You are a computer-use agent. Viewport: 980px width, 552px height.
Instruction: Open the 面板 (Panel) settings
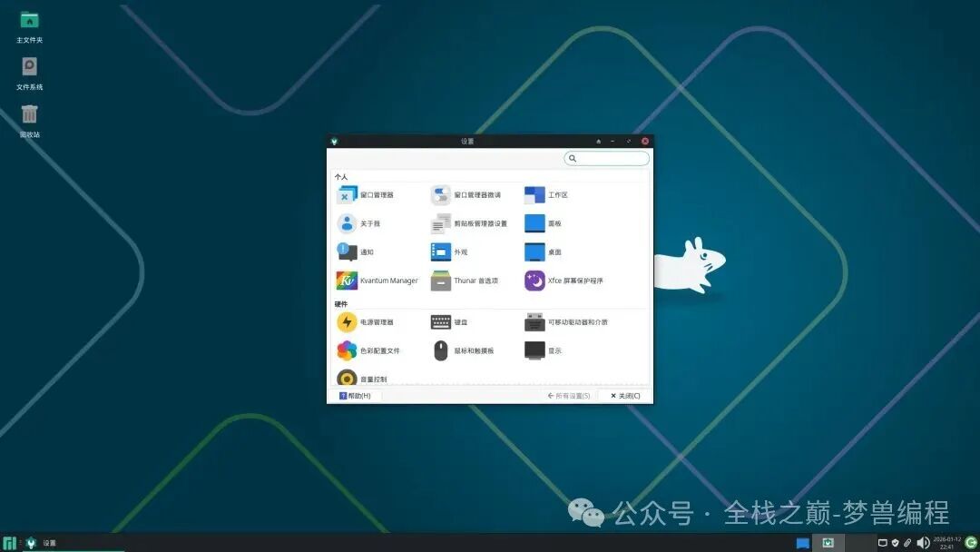coord(544,223)
